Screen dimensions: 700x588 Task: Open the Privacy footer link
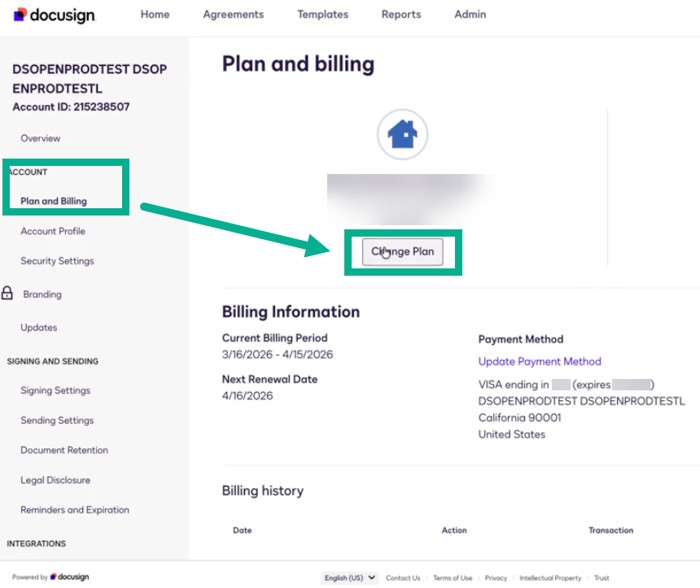pos(496,577)
